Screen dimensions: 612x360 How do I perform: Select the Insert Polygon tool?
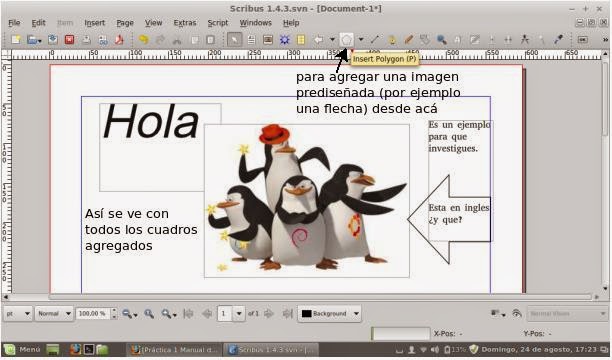tap(346, 39)
